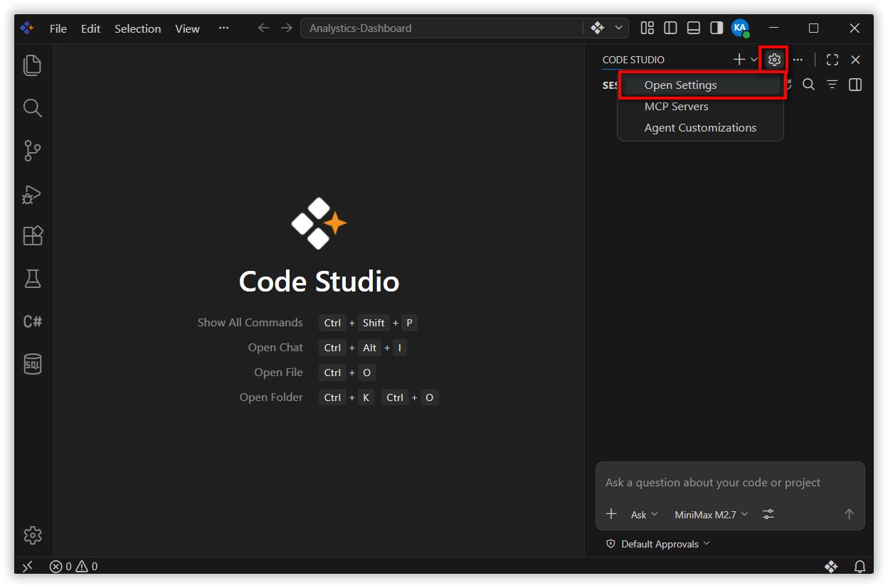This screenshot has height=588, width=888.
Task: Add context with the plus in chat input
Action: 611,514
